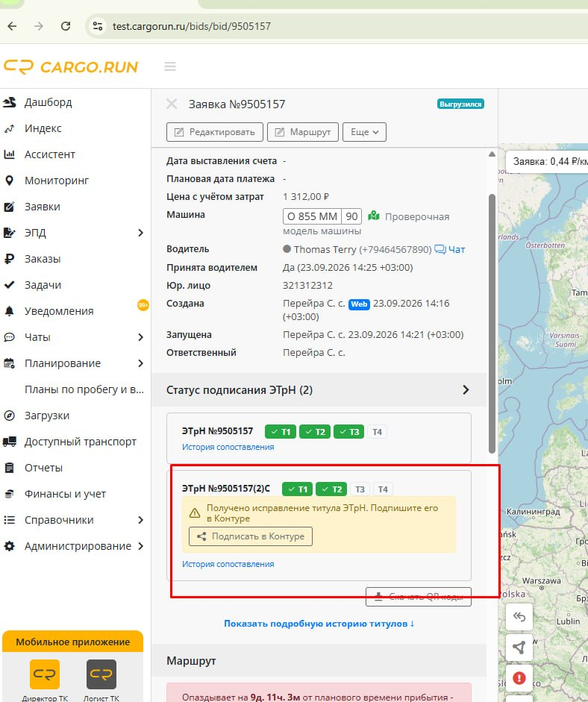The width and height of the screenshot is (588, 702).
Task: Click the Планирование calendar icon
Action: pos(10,363)
